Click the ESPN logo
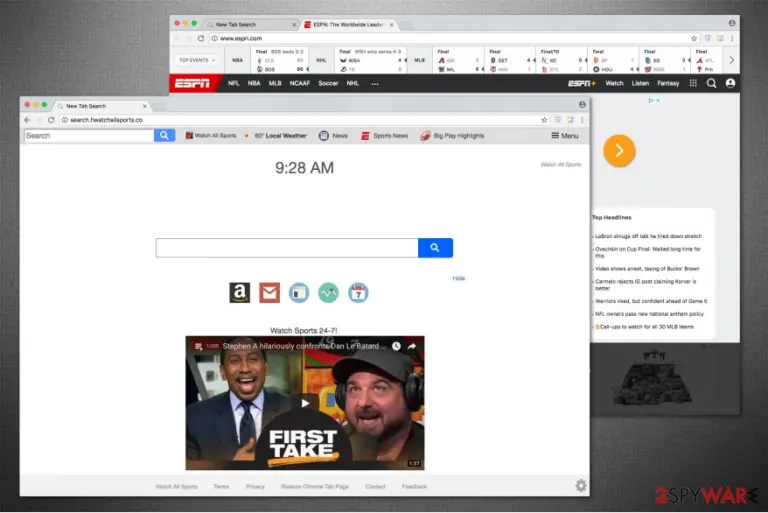 (x=192, y=83)
